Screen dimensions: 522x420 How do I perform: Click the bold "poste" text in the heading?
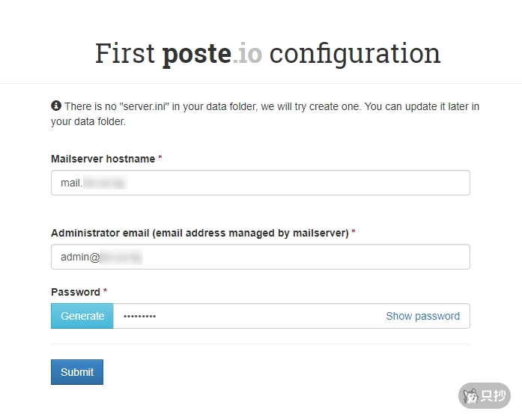(196, 54)
